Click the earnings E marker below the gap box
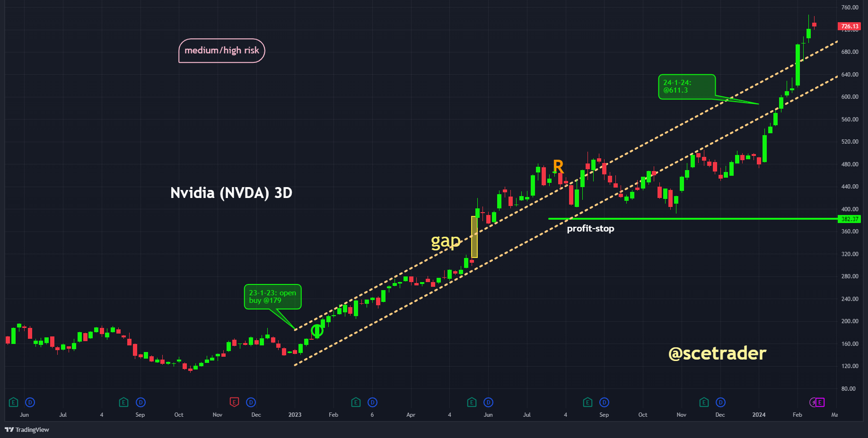 pos(472,402)
